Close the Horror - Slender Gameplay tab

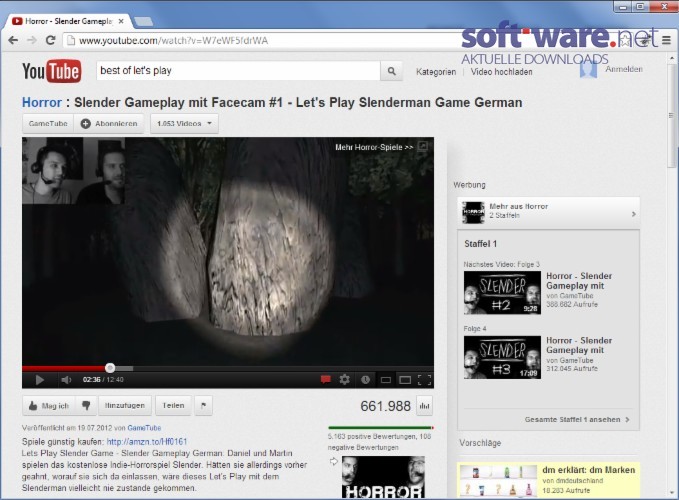[121, 21]
